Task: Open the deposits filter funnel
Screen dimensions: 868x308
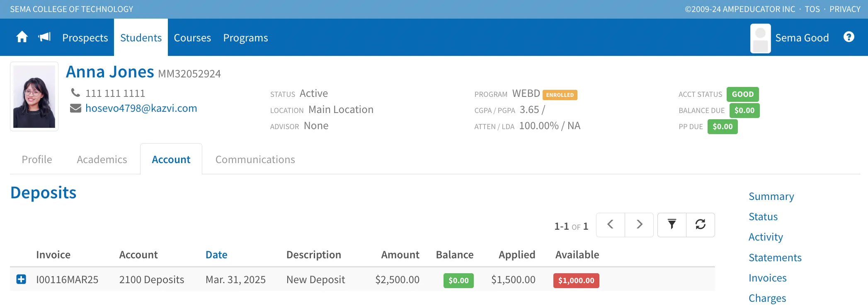Action: (672, 225)
